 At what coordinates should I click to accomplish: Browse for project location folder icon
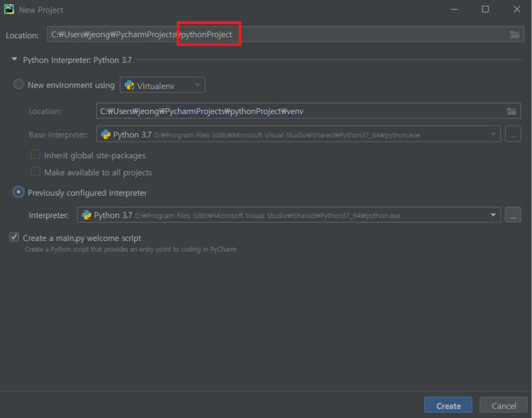(x=515, y=34)
